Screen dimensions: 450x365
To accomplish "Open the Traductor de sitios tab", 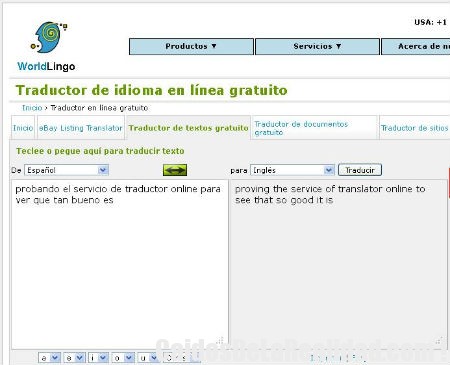I will coord(415,128).
